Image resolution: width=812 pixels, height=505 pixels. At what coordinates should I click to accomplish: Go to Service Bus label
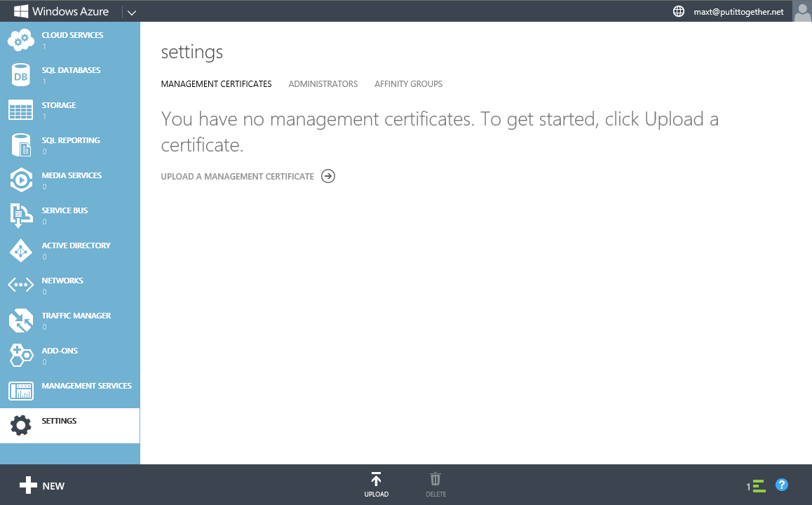(65, 210)
